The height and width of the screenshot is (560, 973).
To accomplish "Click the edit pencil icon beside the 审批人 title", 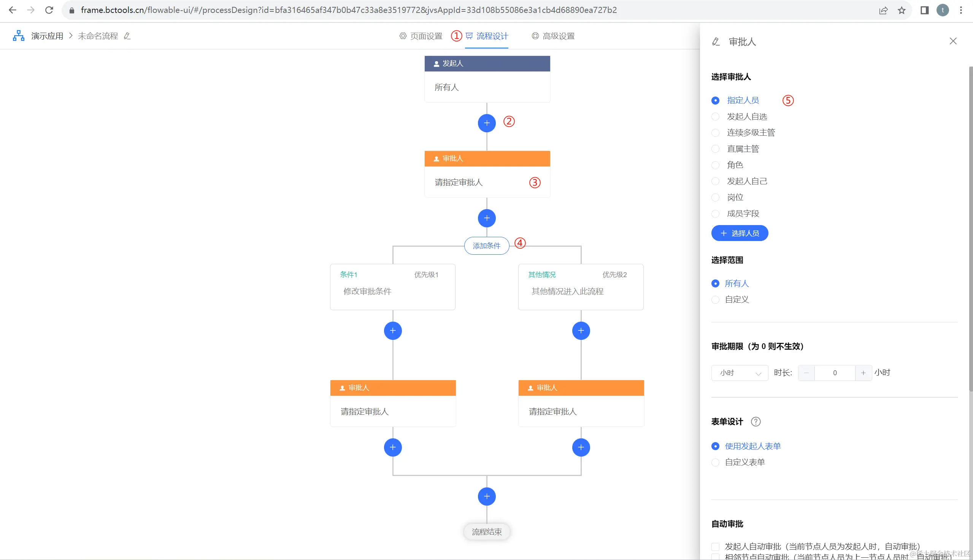I will [715, 41].
